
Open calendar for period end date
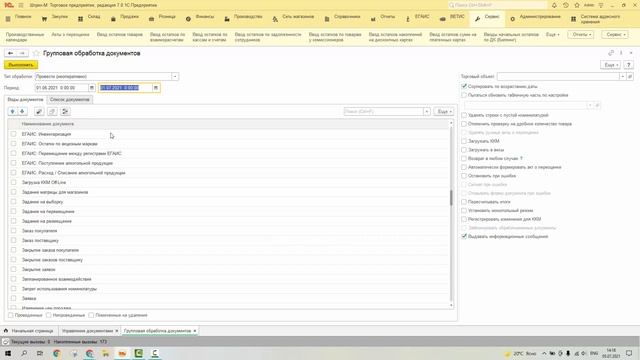pyautogui.click(x=156, y=88)
